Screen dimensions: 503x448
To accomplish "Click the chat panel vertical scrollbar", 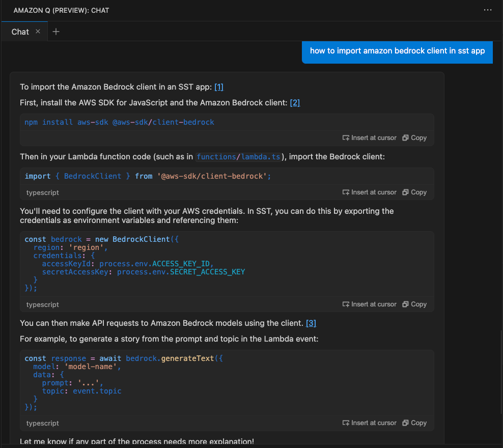I will click(501, 372).
